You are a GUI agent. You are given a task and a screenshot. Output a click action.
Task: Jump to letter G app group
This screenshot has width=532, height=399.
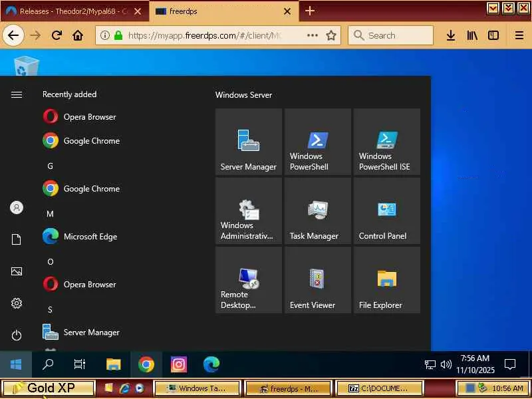[x=51, y=166]
